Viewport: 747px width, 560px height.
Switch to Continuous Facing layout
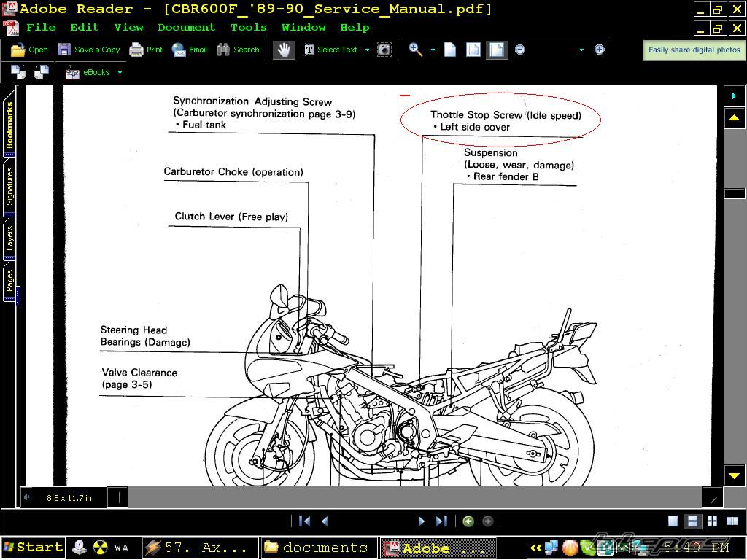point(712,521)
